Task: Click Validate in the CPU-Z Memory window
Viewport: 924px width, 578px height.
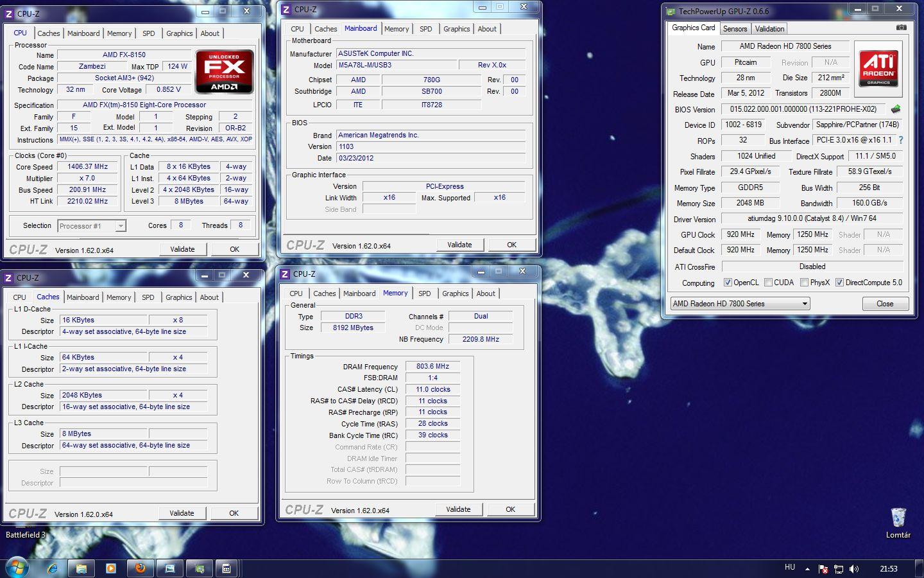Action: [x=458, y=509]
